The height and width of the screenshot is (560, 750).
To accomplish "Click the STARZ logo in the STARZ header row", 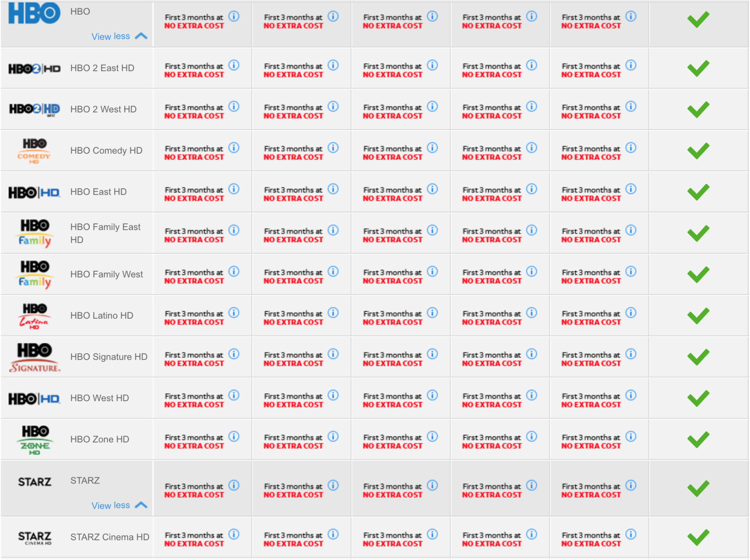I will [x=34, y=482].
